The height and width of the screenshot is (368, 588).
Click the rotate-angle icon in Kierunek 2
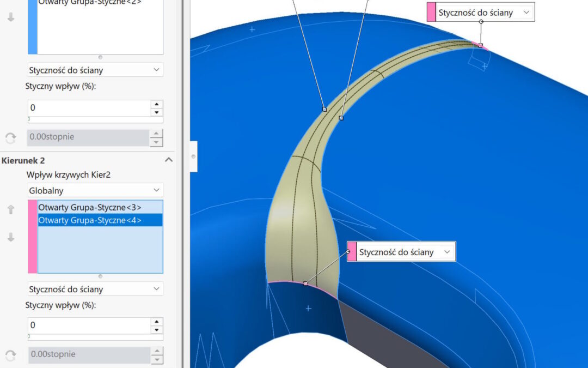click(x=10, y=355)
